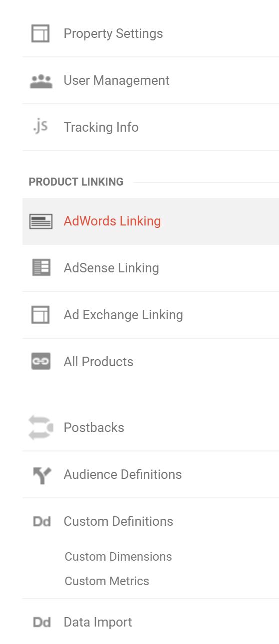Open Property Settings

(151, 33)
